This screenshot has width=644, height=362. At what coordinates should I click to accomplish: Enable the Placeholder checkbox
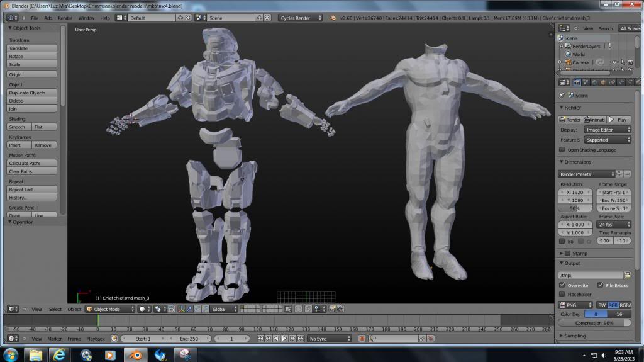pyautogui.click(x=562, y=294)
